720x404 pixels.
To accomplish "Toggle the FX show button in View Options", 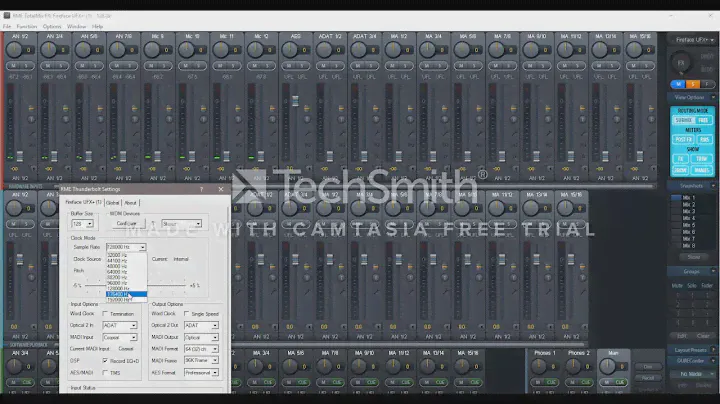I will pyautogui.click(x=680, y=158).
